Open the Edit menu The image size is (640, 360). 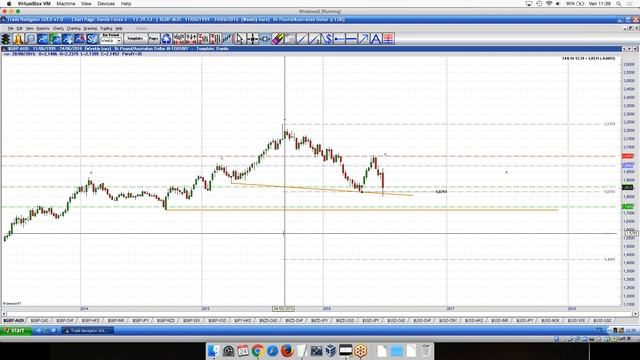point(20,29)
